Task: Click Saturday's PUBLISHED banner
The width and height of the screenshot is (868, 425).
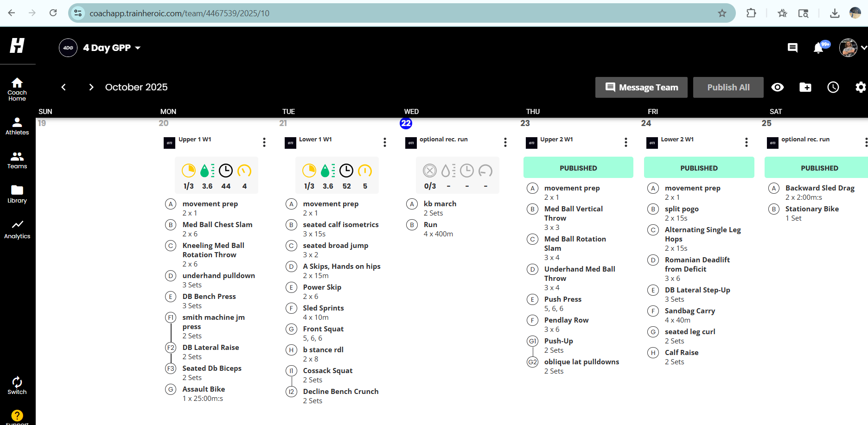Action: [x=816, y=167]
